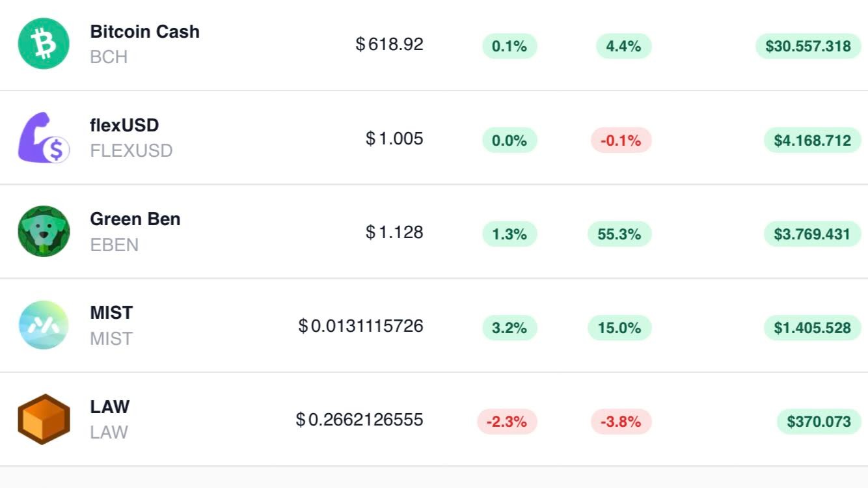The height and width of the screenshot is (488, 868).
Task: Click the MIST token round icon
Action: (x=44, y=325)
